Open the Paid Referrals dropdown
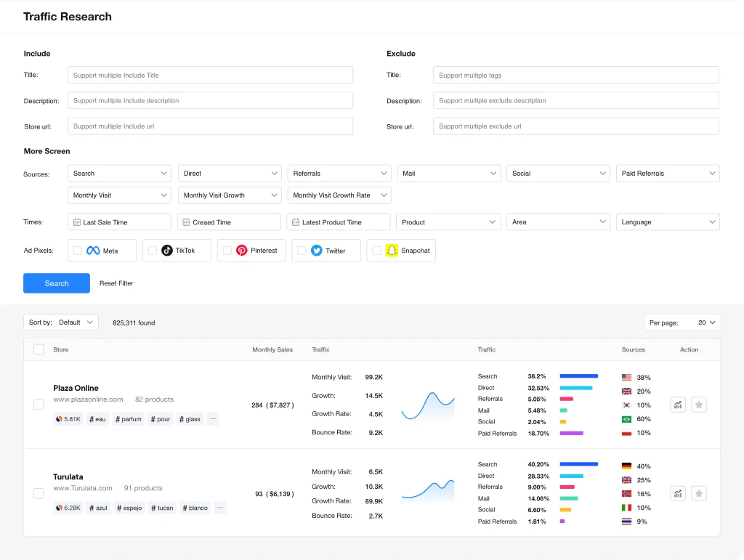744x560 pixels. (668, 174)
